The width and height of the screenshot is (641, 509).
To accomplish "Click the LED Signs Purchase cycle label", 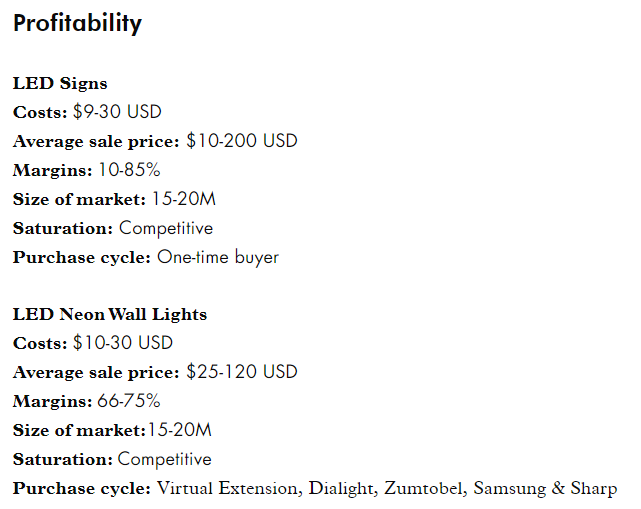I will pyautogui.click(x=82, y=258).
